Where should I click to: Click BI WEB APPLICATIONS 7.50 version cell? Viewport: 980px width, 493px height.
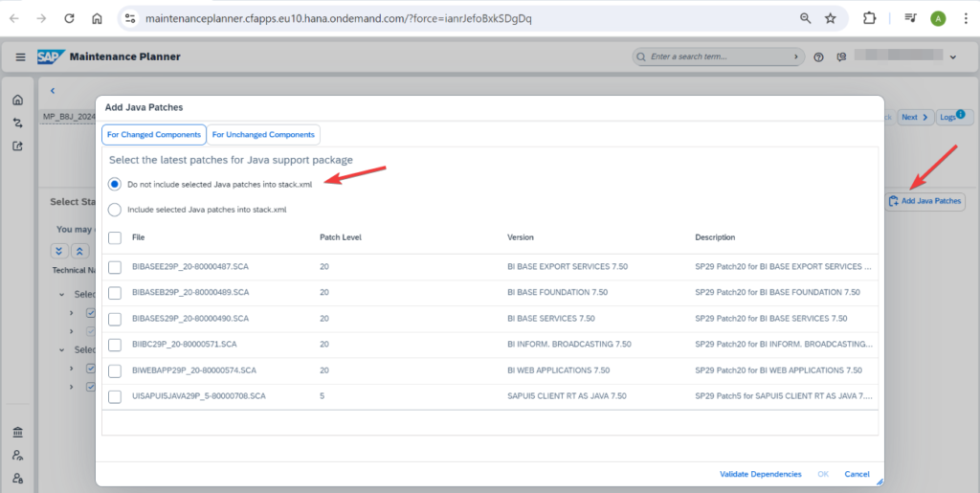pos(560,370)
